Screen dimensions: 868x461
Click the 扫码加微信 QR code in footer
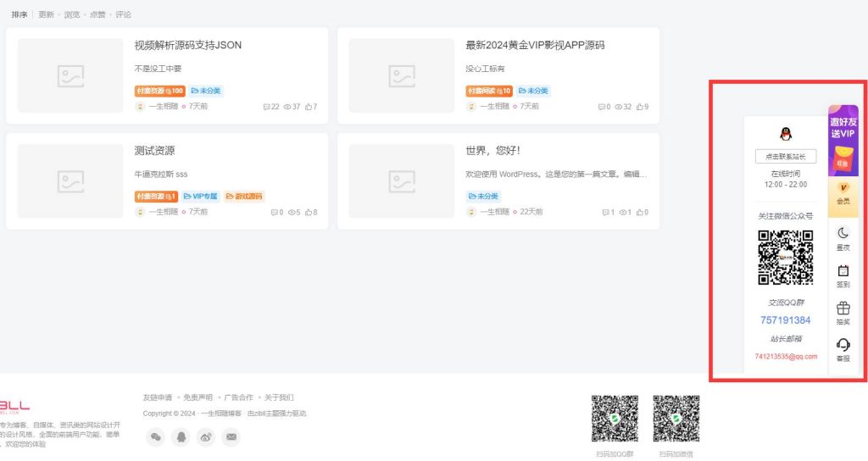tap(676, 419)
